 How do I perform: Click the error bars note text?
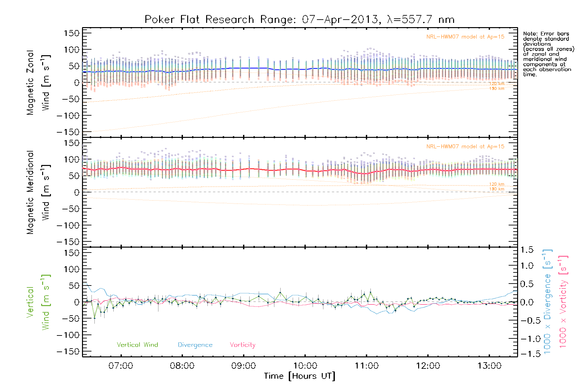pos(548,54)
